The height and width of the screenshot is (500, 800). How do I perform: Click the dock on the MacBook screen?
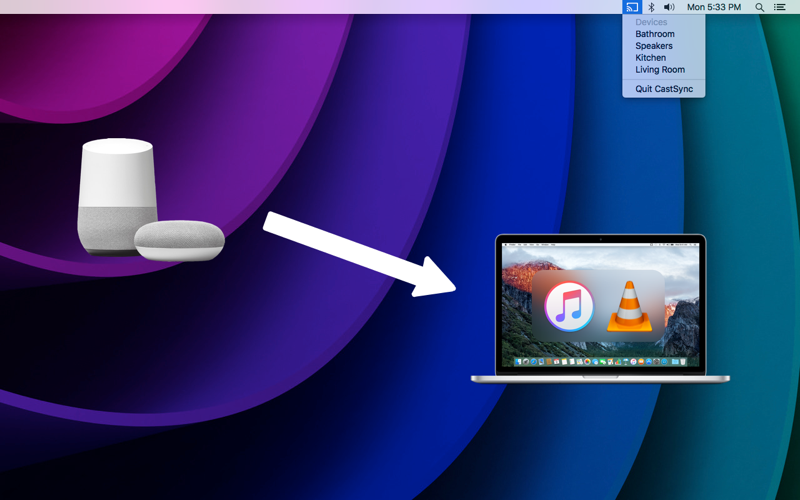599,362
